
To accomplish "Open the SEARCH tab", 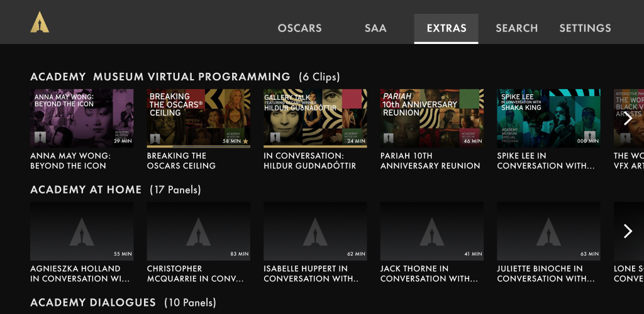I will 516,28.
